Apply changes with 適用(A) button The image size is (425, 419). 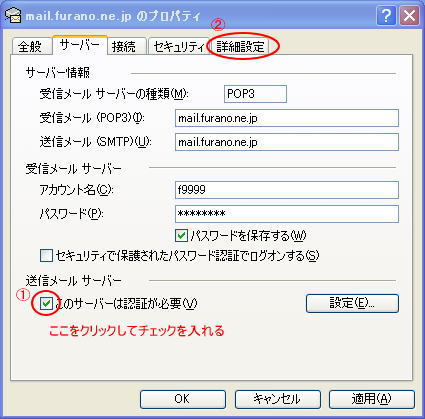click(x=372, y=399)
